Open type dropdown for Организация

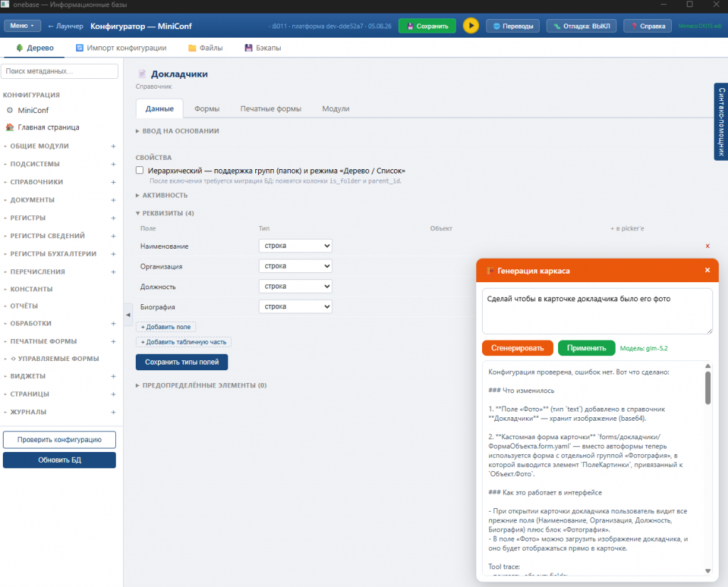(x=295, y=266)
